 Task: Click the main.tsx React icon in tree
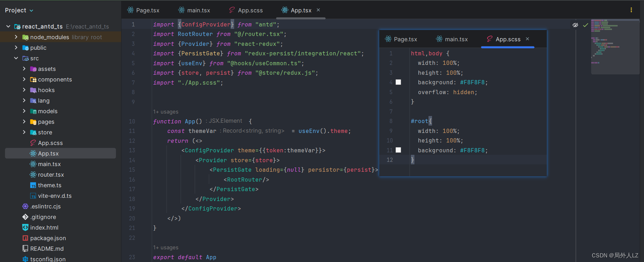click(x=33, y=164)
